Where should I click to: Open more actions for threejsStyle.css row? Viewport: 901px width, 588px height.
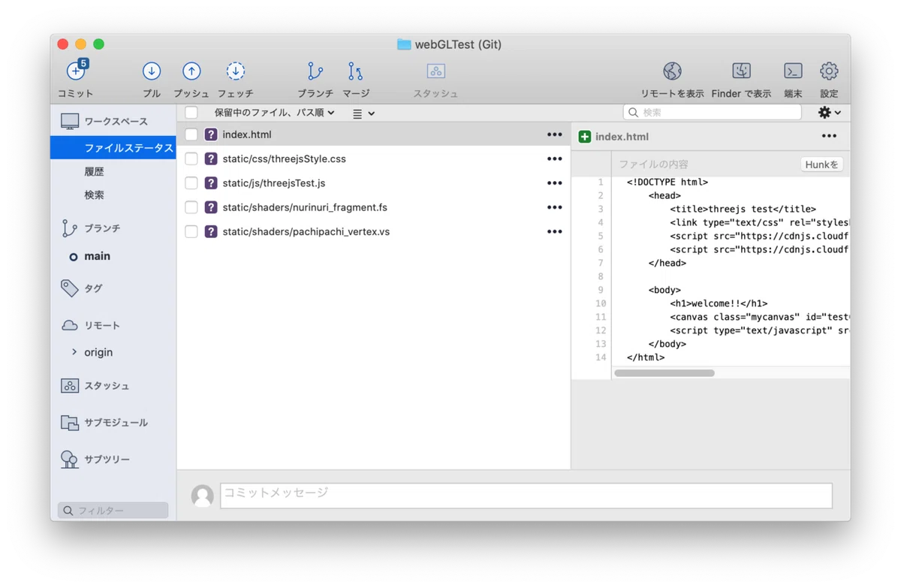click(x=555, y=158)
